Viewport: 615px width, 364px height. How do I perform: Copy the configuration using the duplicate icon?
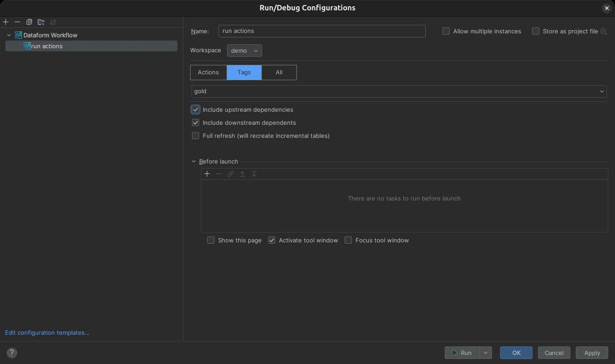tap(29, 22)
